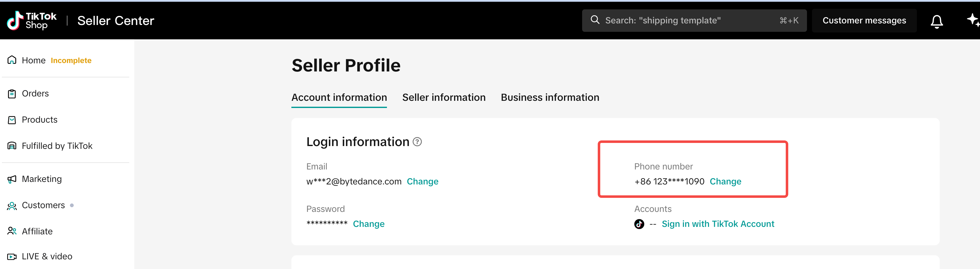Open Fulfilled by TikTok in sidebar

57,146
